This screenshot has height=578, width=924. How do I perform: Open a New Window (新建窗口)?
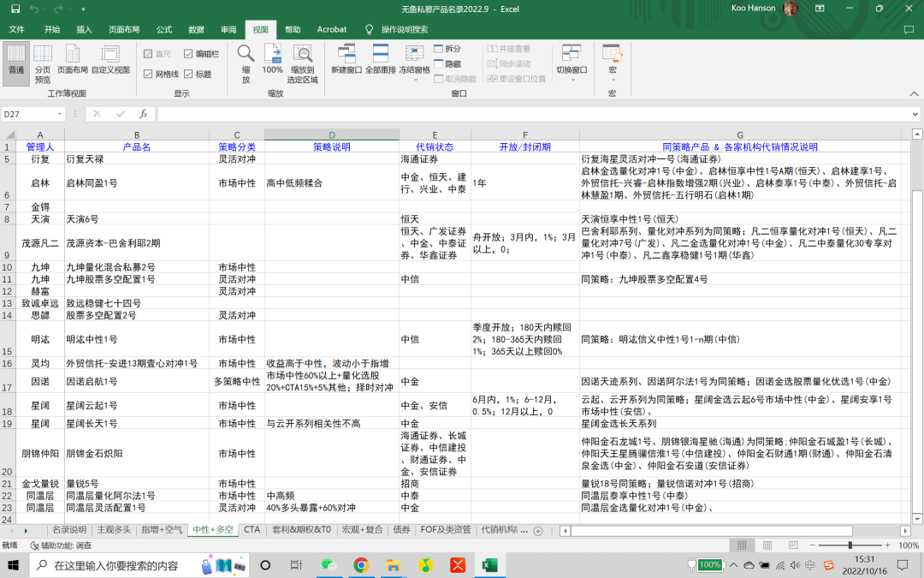point(346,59)
